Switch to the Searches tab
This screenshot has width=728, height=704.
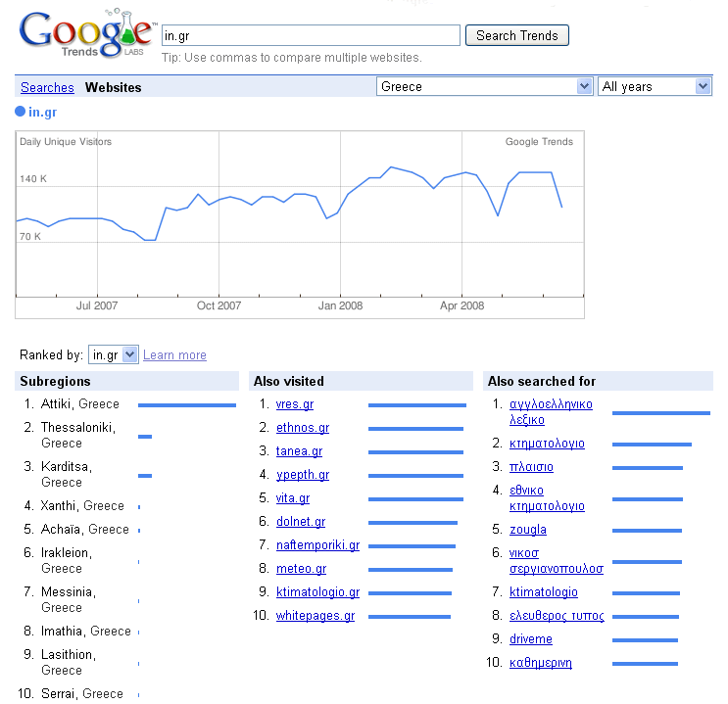(47, 87)
